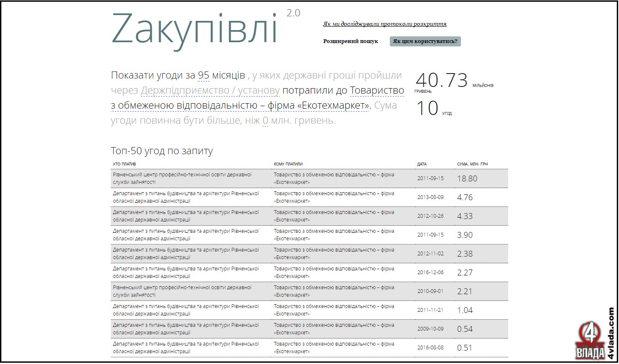Click sum value 0.54
The width and height of the screenshot is (619, 364).
[465, 329]
